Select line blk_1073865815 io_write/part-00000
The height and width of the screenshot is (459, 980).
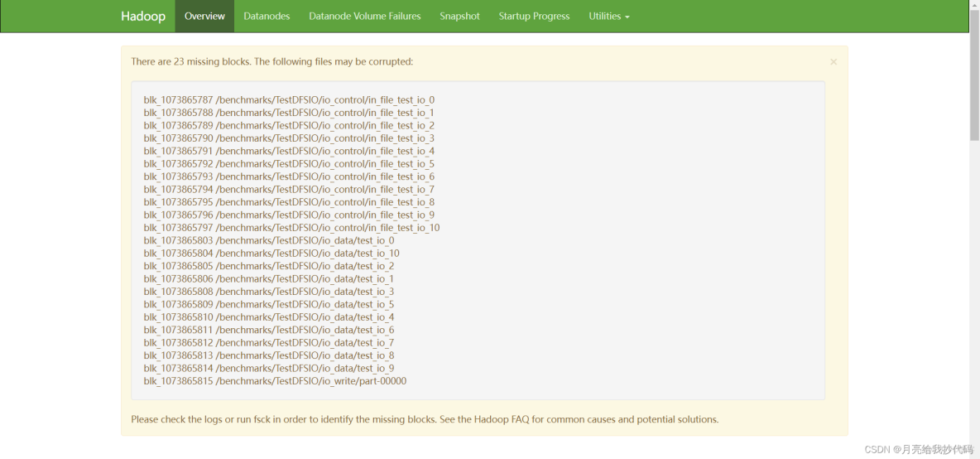(275, 381)
